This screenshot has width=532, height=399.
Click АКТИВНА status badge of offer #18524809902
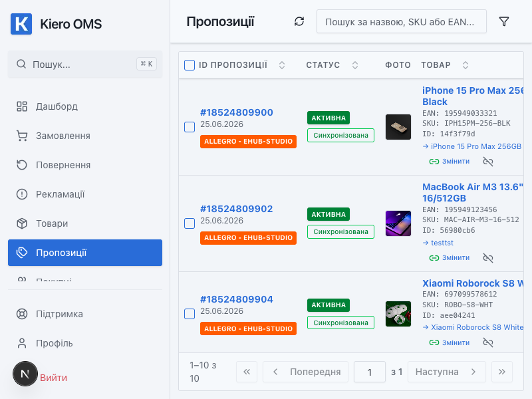tap(329, 214)
